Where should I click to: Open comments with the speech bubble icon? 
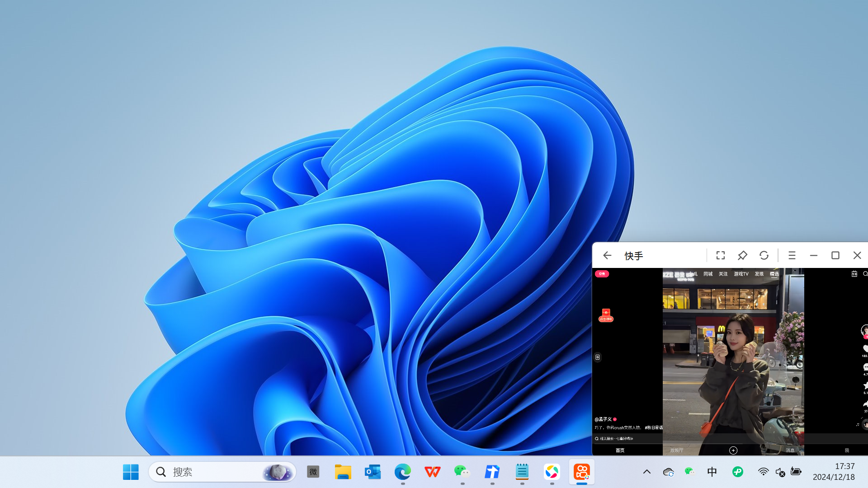[865, 367]
